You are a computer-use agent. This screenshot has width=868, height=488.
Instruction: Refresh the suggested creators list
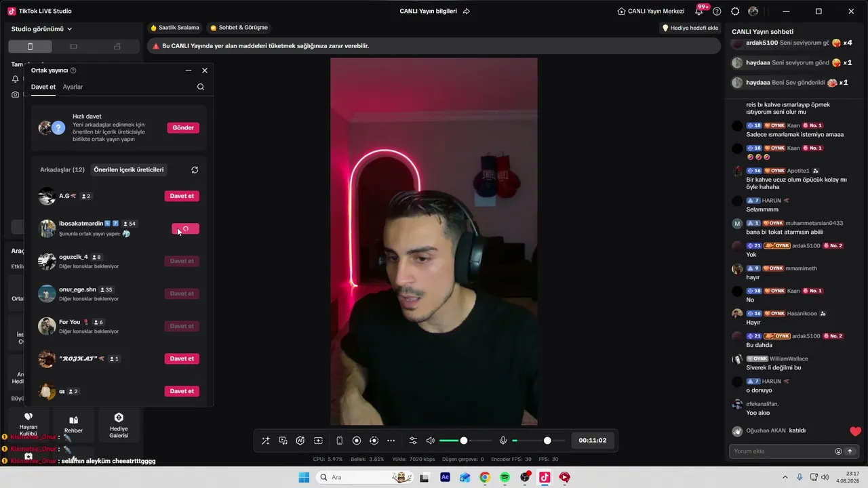click(195, 170)
